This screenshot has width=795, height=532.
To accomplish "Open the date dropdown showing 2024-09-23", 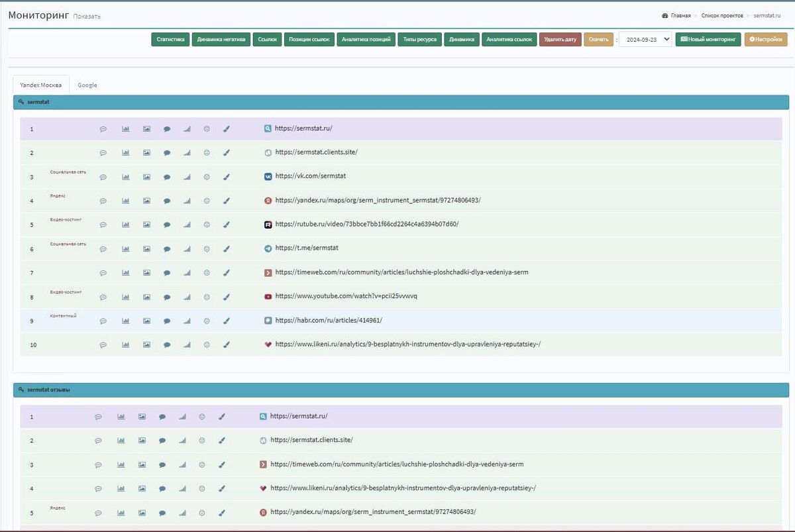I will pos(645,40).
